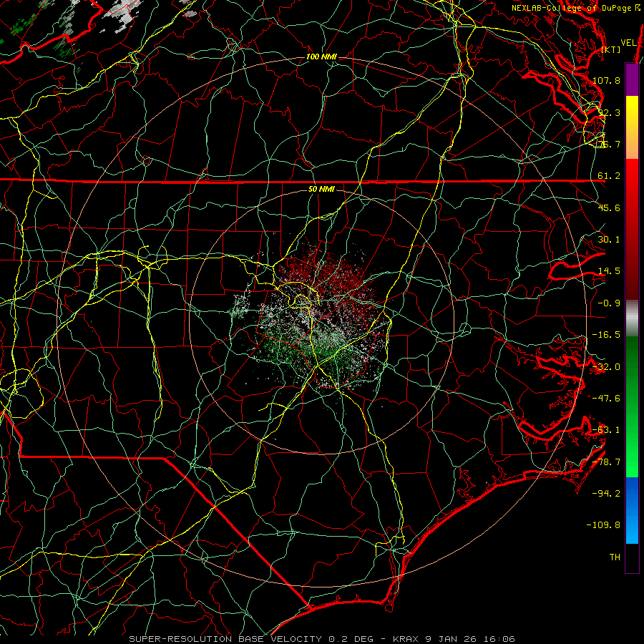Click the 50 NMI range ring label
The height and width of the screenshot is (644, 644).
click(x=321, y=190)
